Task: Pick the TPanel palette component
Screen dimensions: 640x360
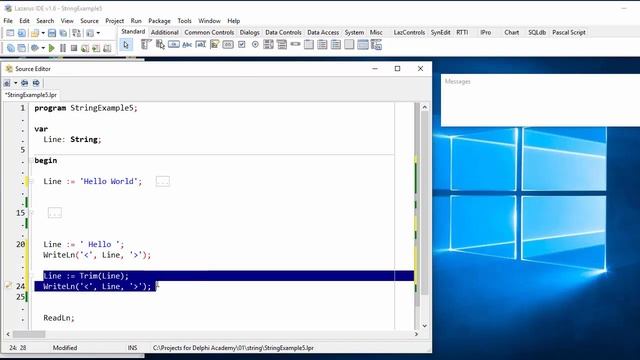Action: coord(349,44)
